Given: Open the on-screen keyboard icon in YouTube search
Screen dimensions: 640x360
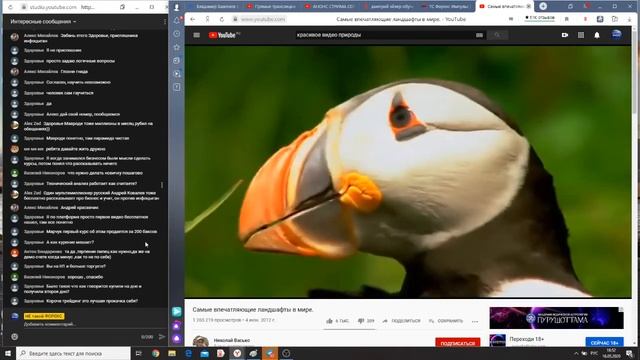Looking at the screenshot, I should click(x=479, y=35).
